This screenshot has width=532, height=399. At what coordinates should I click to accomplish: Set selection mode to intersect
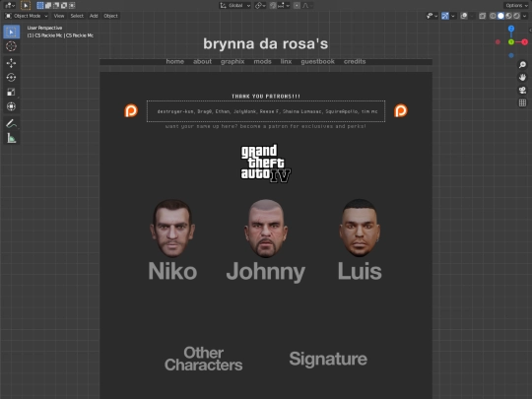click(x=71, y=6)
